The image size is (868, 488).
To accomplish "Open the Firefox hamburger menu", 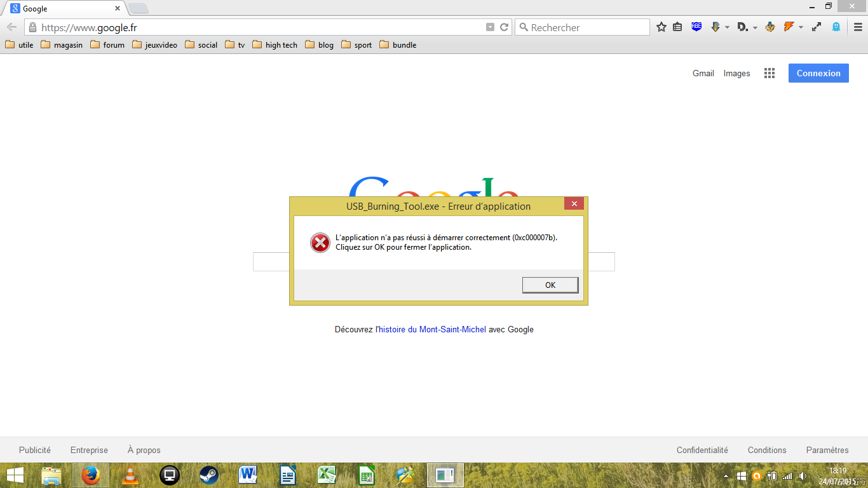I will tap(858, 27).
